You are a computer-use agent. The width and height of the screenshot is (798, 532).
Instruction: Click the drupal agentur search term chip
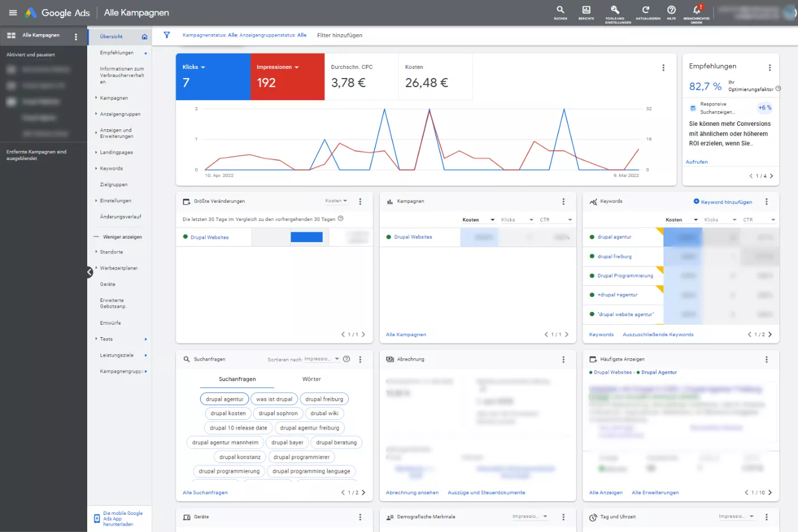tap(225, 399)
